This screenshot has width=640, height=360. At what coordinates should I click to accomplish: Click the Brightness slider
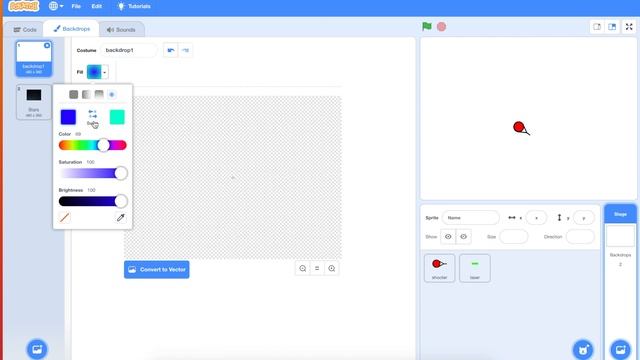point(93,201)
